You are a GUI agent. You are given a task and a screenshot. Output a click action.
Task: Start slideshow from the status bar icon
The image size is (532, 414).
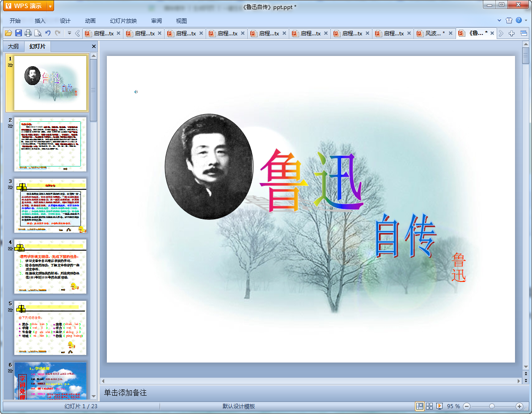(439, 406)
